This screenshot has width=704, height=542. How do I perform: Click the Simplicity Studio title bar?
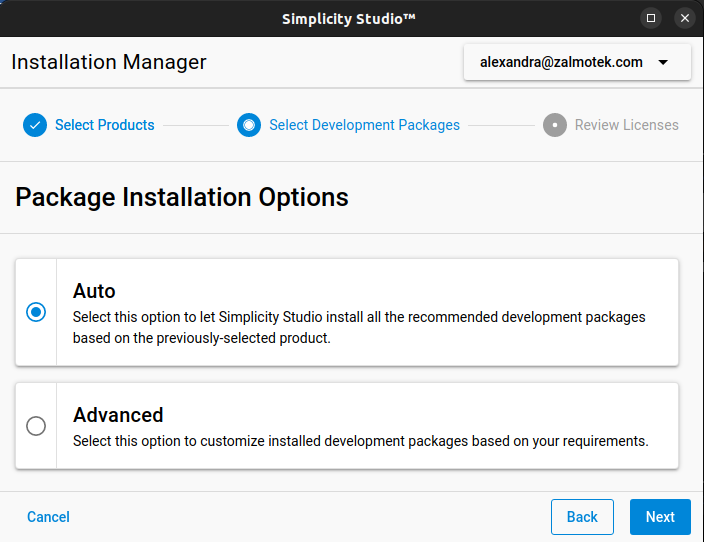[348, 18]
